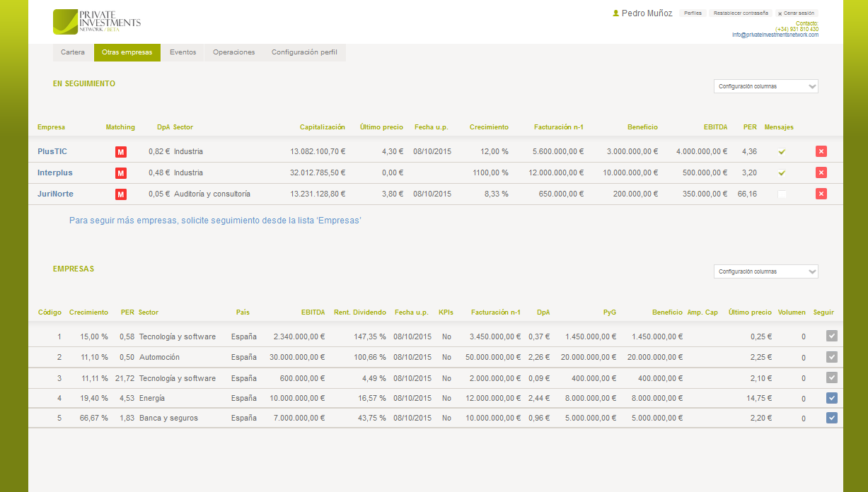Open the Operaciones tab
868x492 pixels.
[233, 52]
